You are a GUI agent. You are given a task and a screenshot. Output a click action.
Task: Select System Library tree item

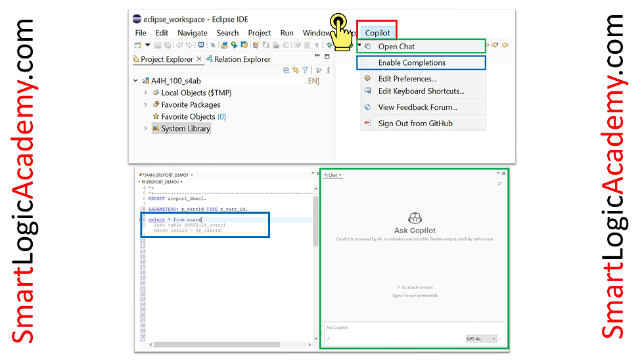(x=181, y=129)
